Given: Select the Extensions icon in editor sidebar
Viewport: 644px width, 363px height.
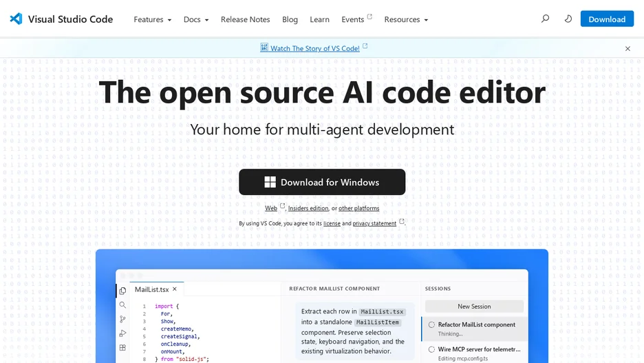Looking at the screenshot, I should click(x=122, y=348).
